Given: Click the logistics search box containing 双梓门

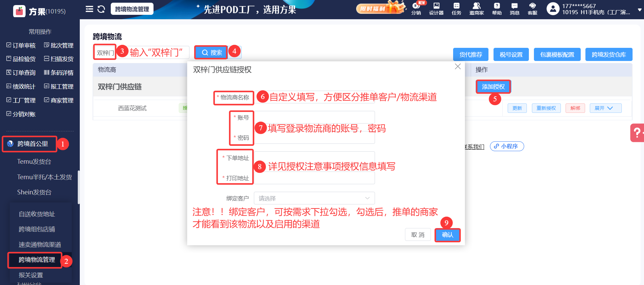Looking at the screenshot, I should [141, 53].
